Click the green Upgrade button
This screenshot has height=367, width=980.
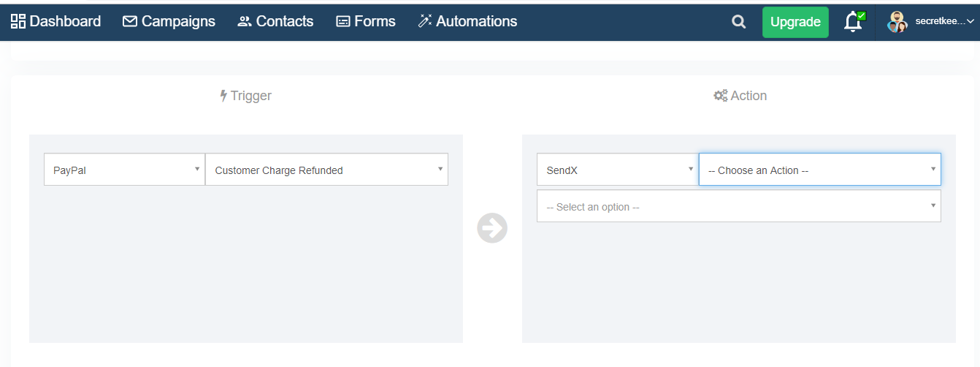[795, 22]
